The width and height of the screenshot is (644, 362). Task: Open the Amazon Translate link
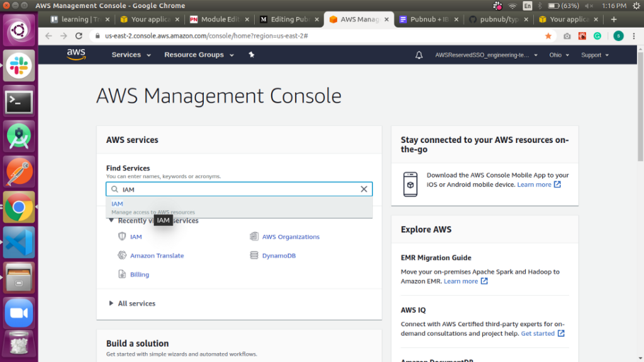(157, 256)
